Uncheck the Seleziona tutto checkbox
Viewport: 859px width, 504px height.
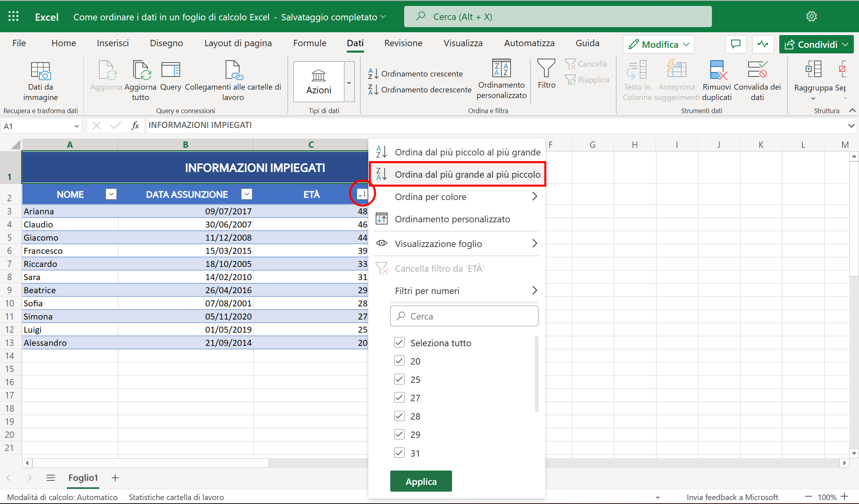coord(399,342)
